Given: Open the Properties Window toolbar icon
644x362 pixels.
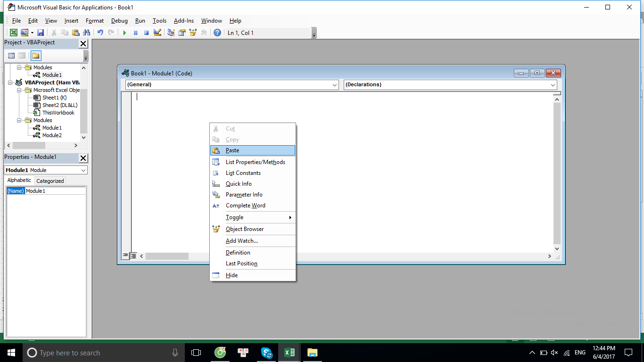Looking at the screenshot, I should pyautogui.click(x=182, y=33).
